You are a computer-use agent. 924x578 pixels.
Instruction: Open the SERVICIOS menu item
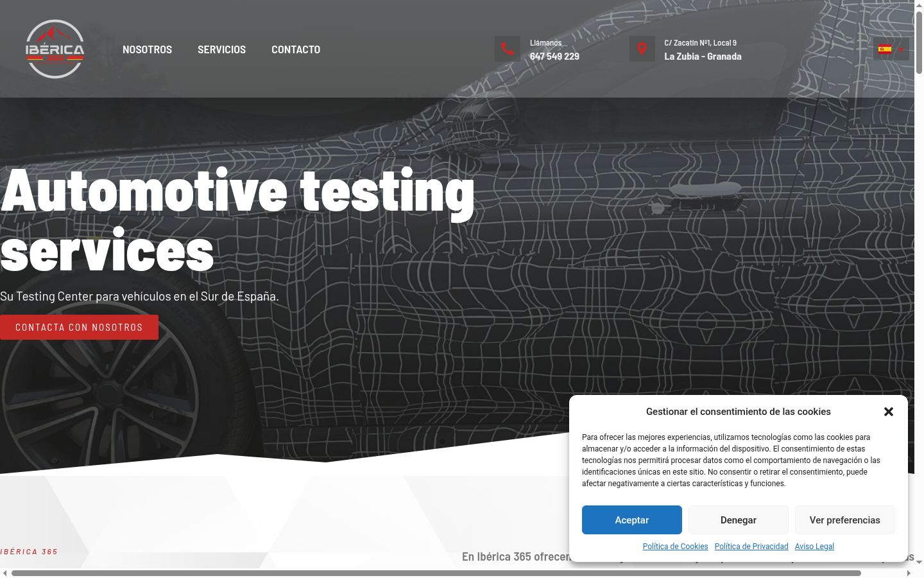(221, 49)
